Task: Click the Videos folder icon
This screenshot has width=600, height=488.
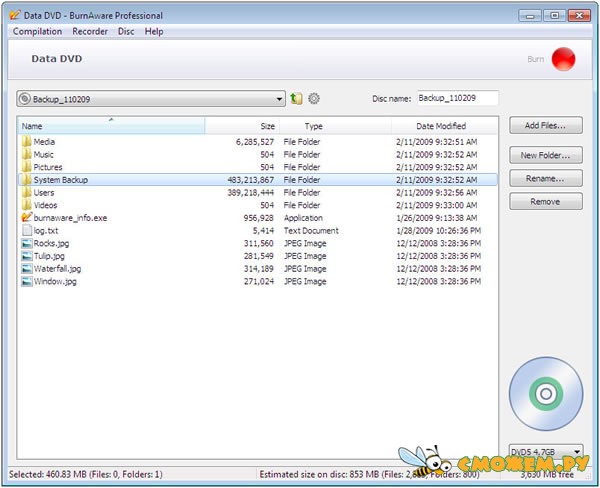Action: [x=27, y=205]
